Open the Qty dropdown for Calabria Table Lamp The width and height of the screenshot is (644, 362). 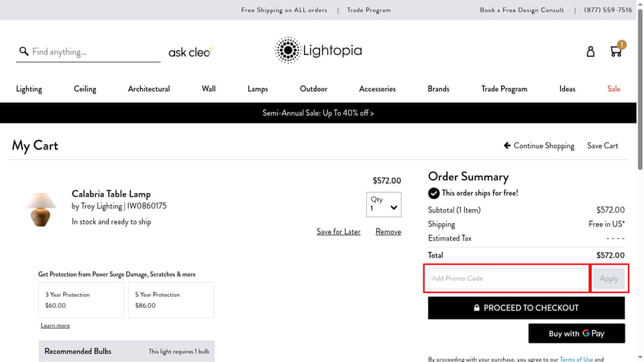[x=384, y=204]
